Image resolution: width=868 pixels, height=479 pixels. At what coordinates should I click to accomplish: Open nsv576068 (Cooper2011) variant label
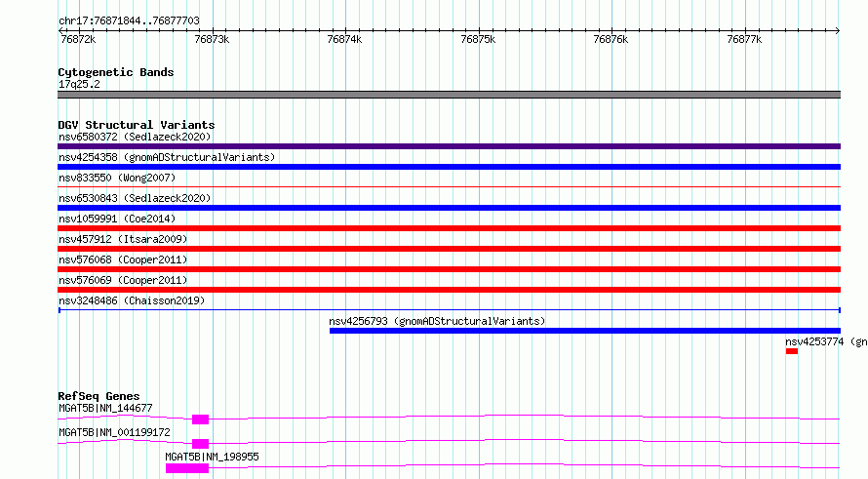123,259
